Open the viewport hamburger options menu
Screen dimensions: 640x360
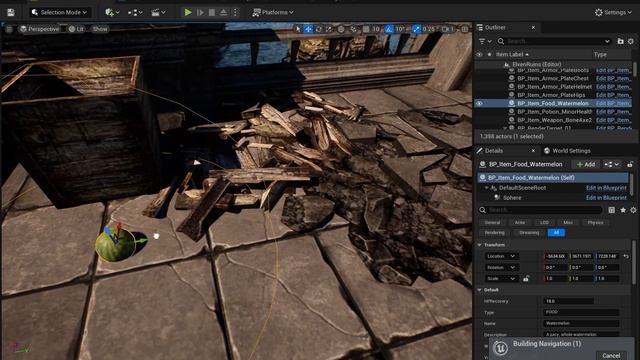[x=9, y=29]
